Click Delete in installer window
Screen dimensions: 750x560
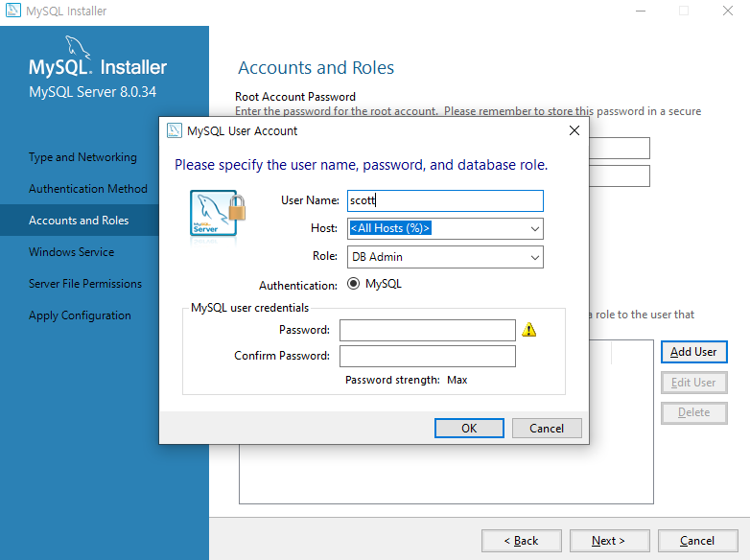(693, 412)
